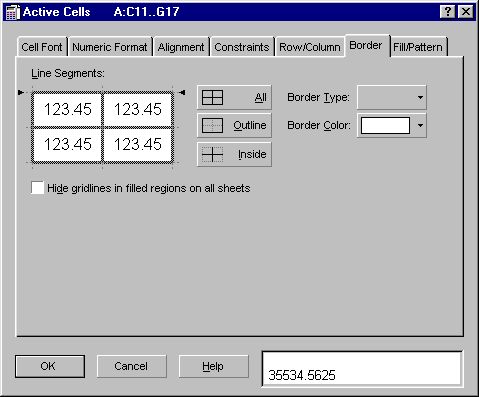This screenshot has width=479, height=397.
Task: Open the Numeric Format tab
Action: 110,47
